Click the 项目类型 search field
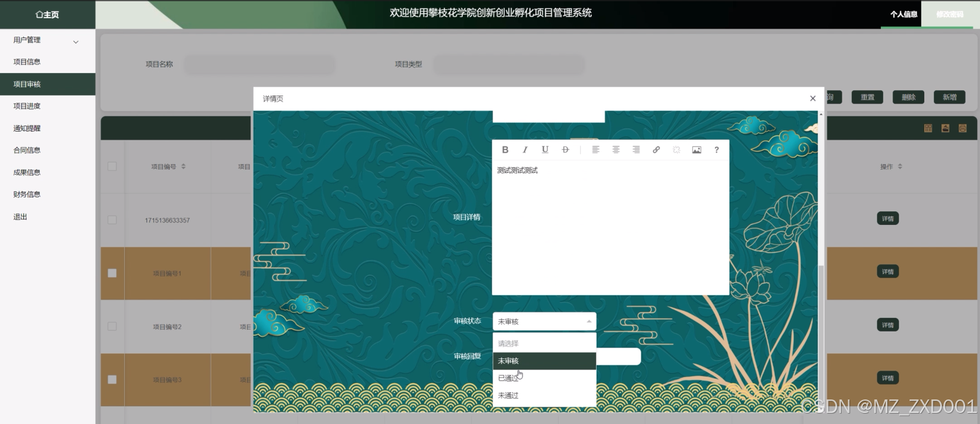Viewport: 980px width, 424px height. coord(509,64)
